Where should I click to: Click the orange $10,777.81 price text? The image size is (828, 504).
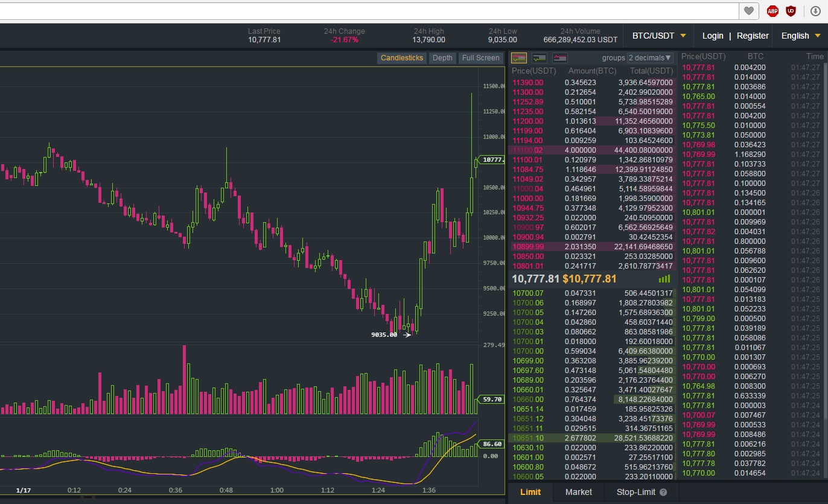pos(590,279)
